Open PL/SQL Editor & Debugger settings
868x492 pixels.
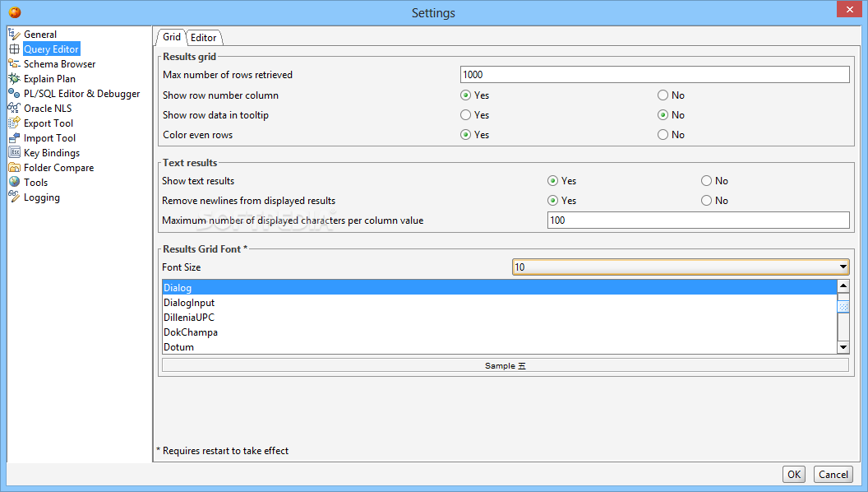click(82, 94)
